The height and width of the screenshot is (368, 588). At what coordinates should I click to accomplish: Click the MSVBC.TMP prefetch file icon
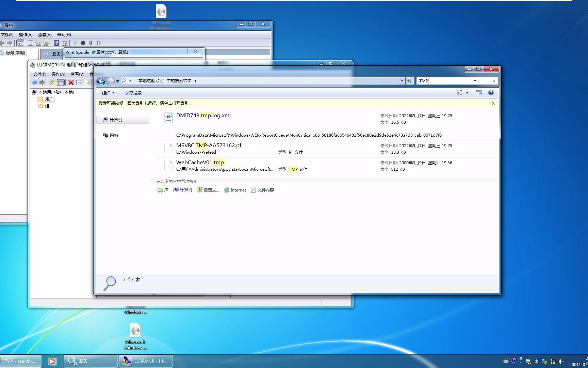pos(168,149)
